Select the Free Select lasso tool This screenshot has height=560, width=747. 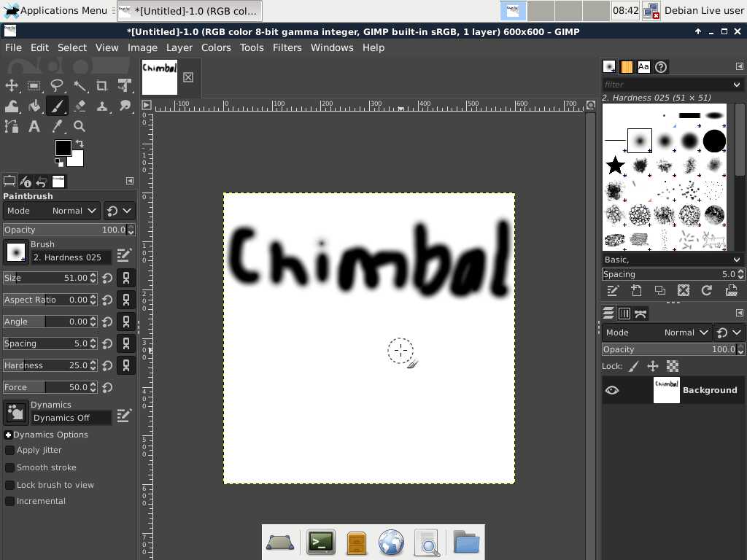click(x=57, y=86)
